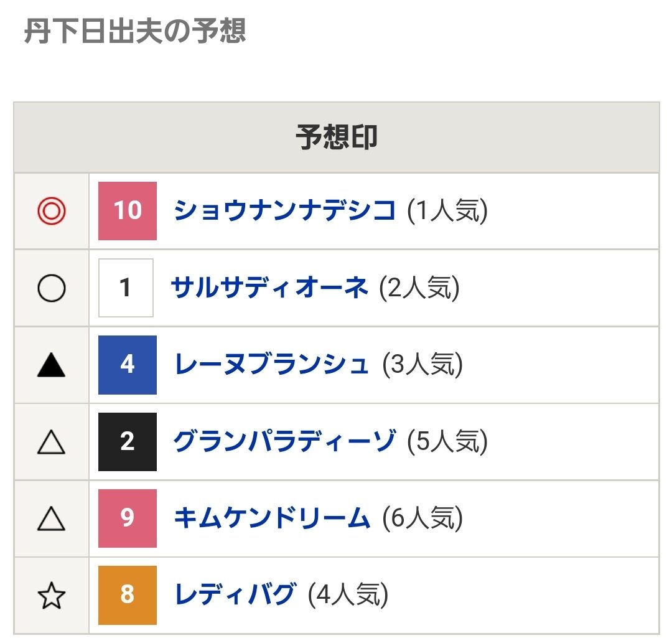Click the black number 2 badge
This screenshot has height=638, width=672.
tap(128, 441)
